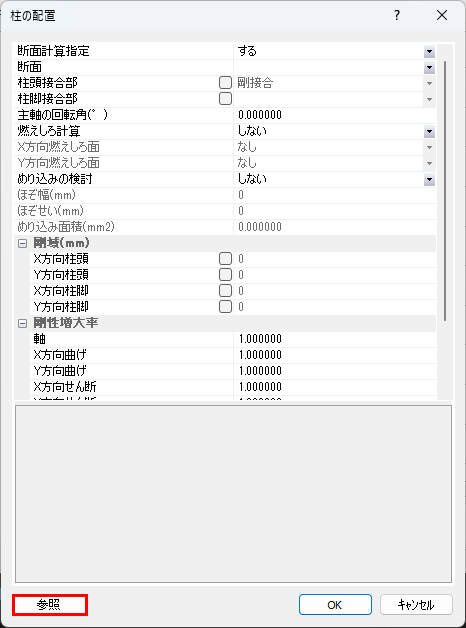Image resolution: width=466 pixels, height=628 pixels.
Task: Click the 主軸の回転角 value field
Action: [x=335, y=115]
